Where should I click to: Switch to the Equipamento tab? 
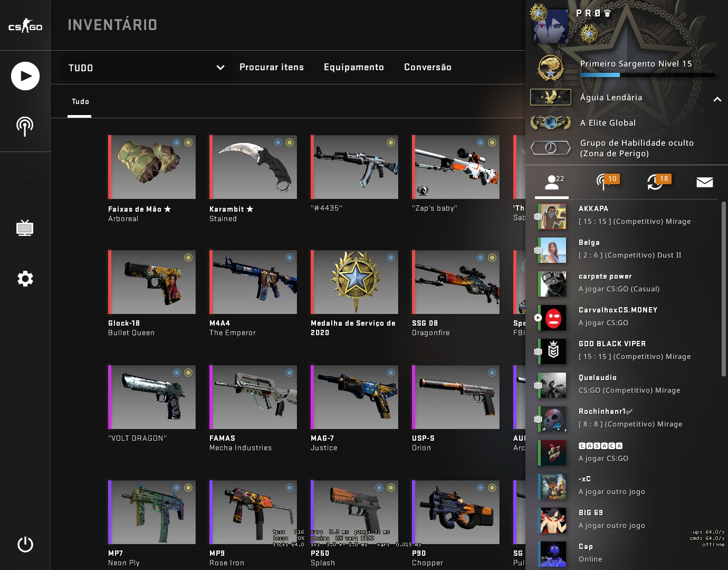(x=354, y=67)
